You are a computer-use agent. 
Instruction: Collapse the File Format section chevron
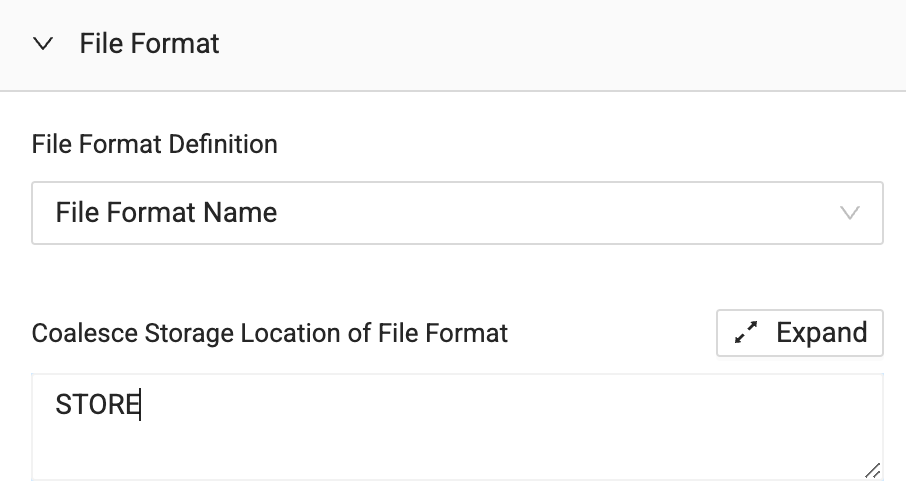point(42,44)
